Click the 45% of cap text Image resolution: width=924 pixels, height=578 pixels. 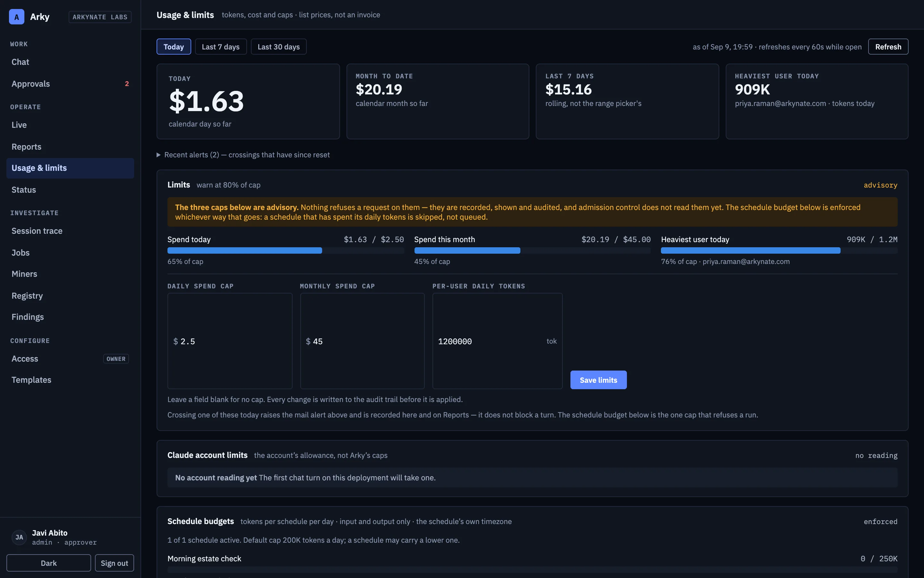(432, 261)
